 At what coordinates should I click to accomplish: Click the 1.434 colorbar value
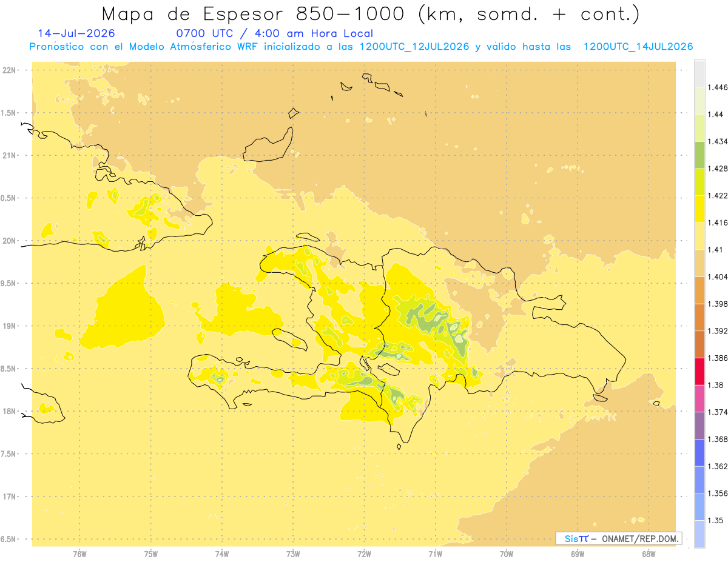point(718,141)
